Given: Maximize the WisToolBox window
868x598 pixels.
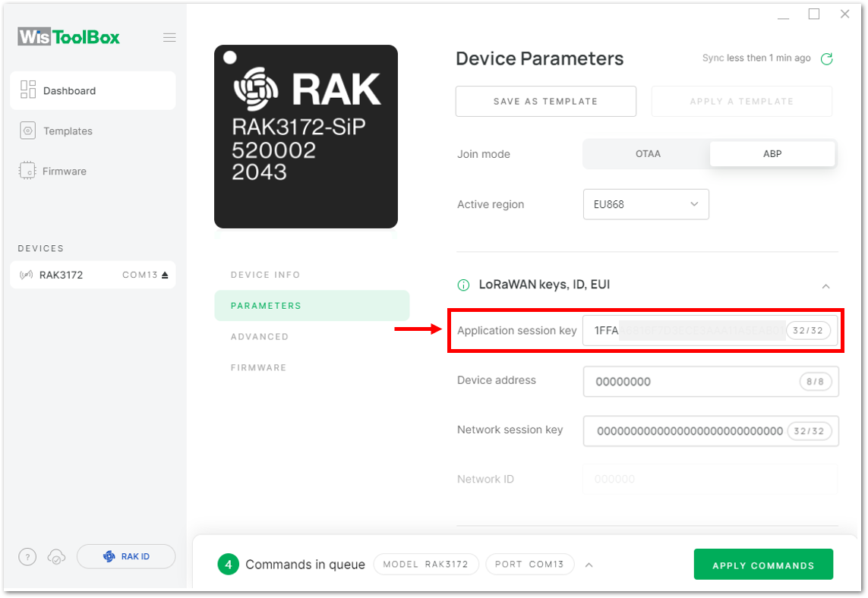Looking at the screenshot, I should pyautogui.click(x=814, y=14).
